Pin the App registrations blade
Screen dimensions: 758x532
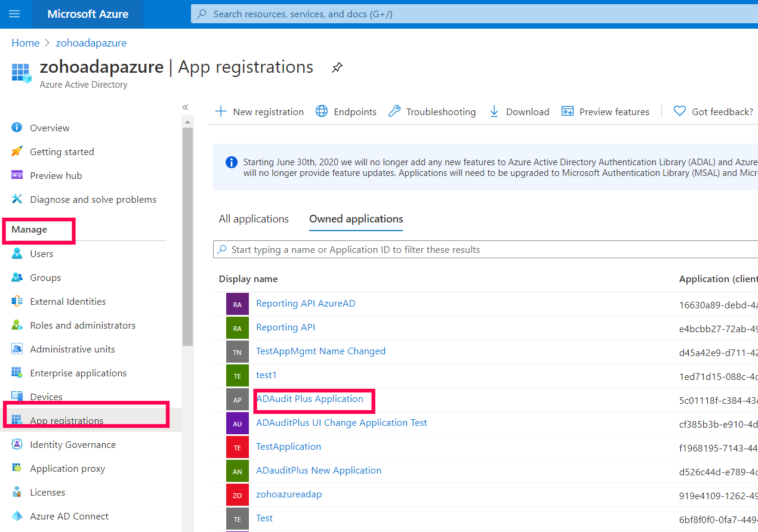pos(337,68)
